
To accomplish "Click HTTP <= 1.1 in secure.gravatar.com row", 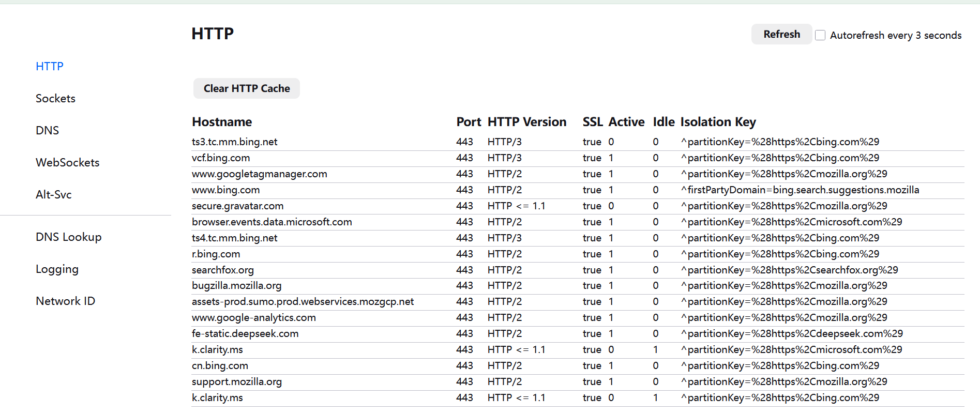I will click(516, 206).
